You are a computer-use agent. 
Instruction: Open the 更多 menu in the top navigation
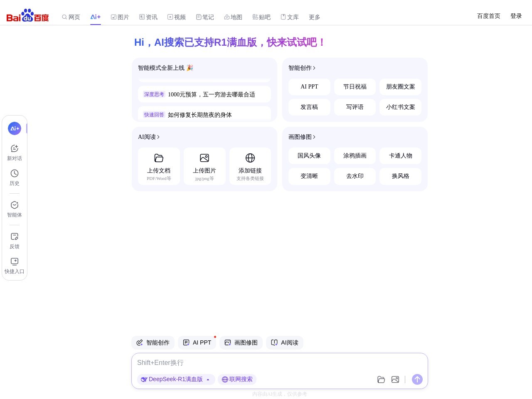315,17
